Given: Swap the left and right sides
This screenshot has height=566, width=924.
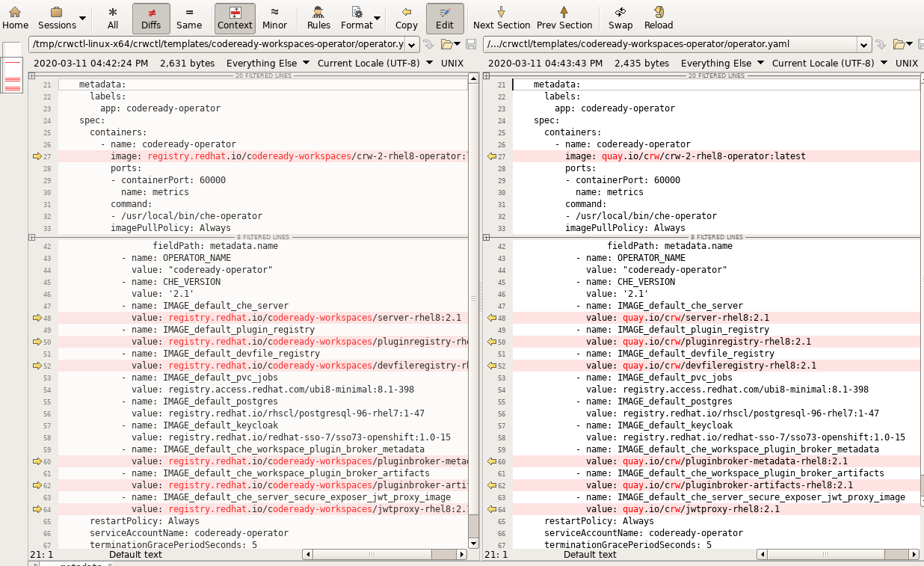Looking at the screenshot, I should point(620,18).
